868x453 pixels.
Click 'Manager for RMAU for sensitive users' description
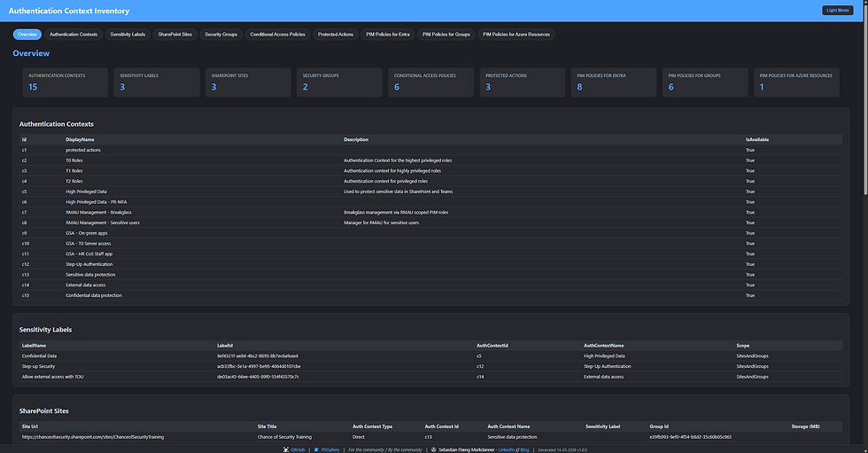tap(382, 223)
